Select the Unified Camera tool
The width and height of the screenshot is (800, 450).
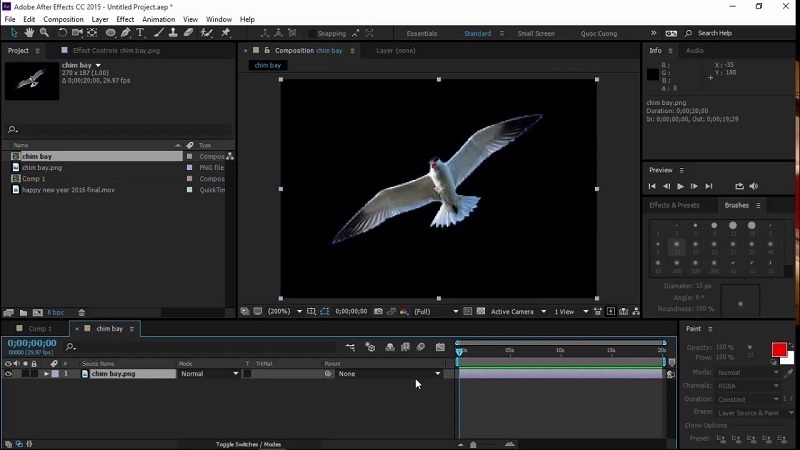point(77,33)
